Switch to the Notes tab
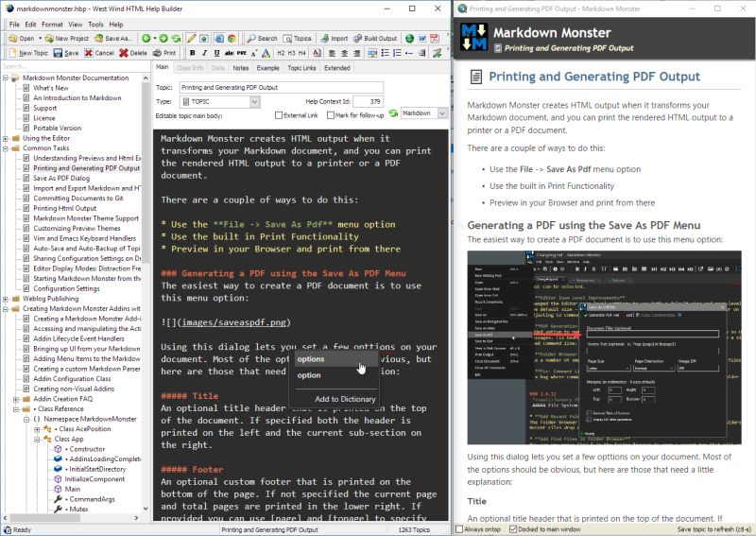This screenshot has width=756, height=536. 241,68
